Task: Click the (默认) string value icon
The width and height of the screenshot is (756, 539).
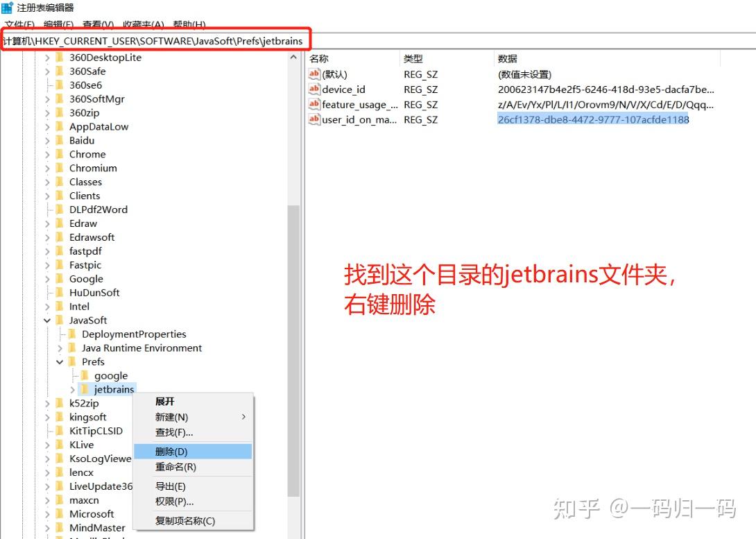Action: click(x=313, y=74)
